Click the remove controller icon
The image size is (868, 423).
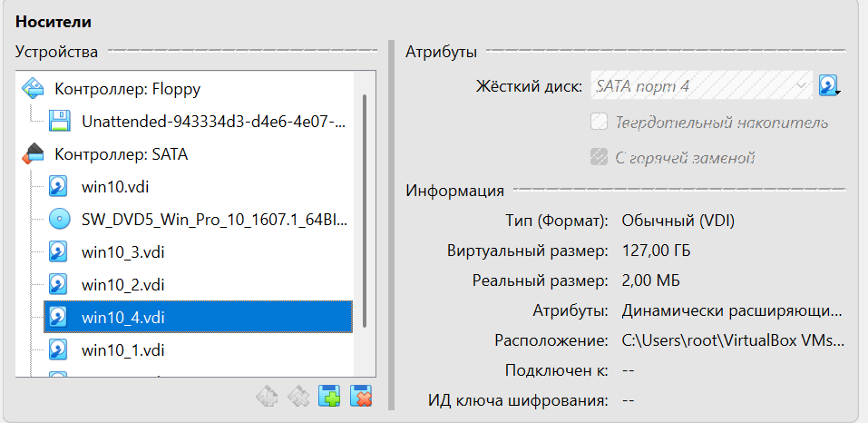coord(297,397)
